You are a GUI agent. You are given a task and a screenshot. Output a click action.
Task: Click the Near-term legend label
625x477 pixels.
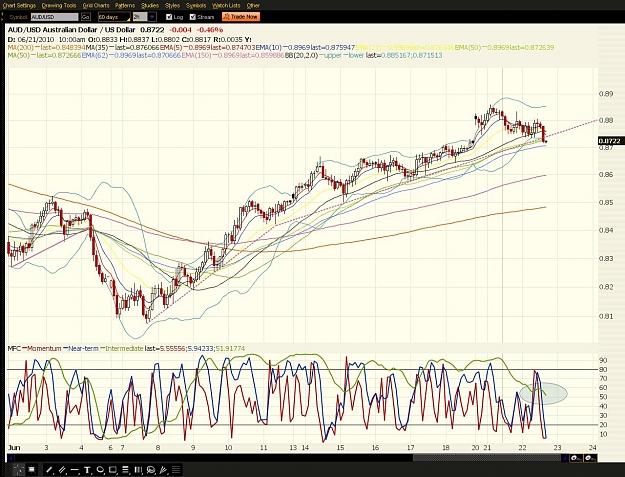[83, 349]
